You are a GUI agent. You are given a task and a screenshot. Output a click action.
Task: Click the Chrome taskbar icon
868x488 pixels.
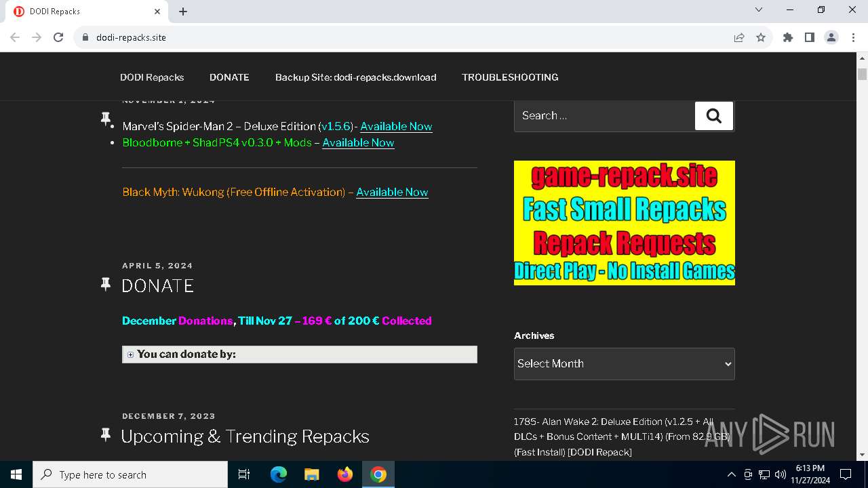coord(378,474)
